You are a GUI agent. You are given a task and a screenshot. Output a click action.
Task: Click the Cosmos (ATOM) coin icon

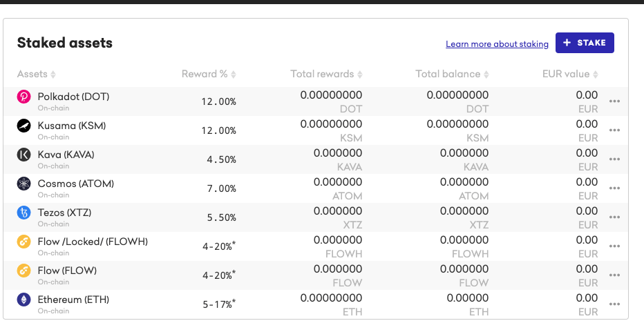[24, 184]
